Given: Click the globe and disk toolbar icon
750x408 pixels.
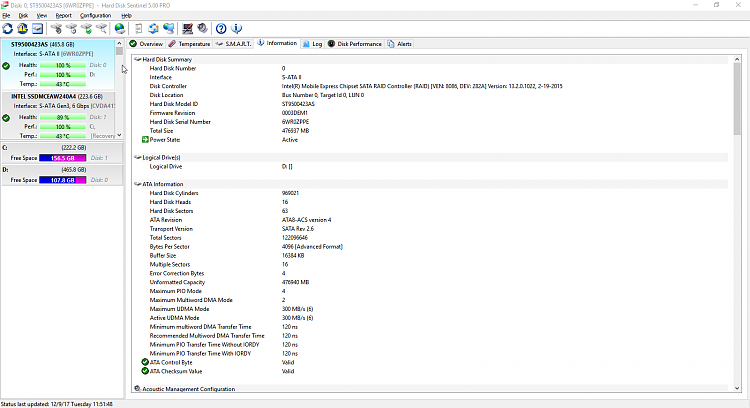Looking at the screenshot, I should point(120,29).
